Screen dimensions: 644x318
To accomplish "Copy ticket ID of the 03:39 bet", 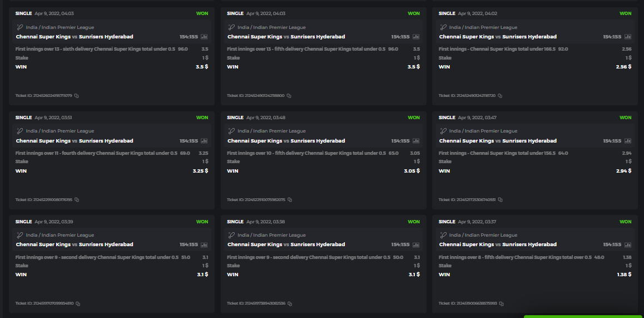I will (x=78, y=304).
